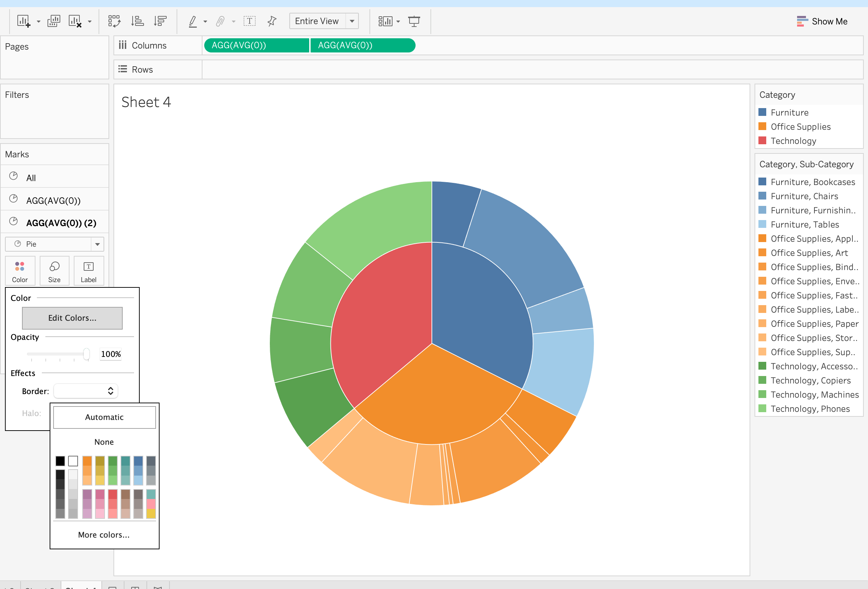Click the New Worksheet toolbar icon
The width and height of the screenshot is (868, 589).
click(23, 21)
